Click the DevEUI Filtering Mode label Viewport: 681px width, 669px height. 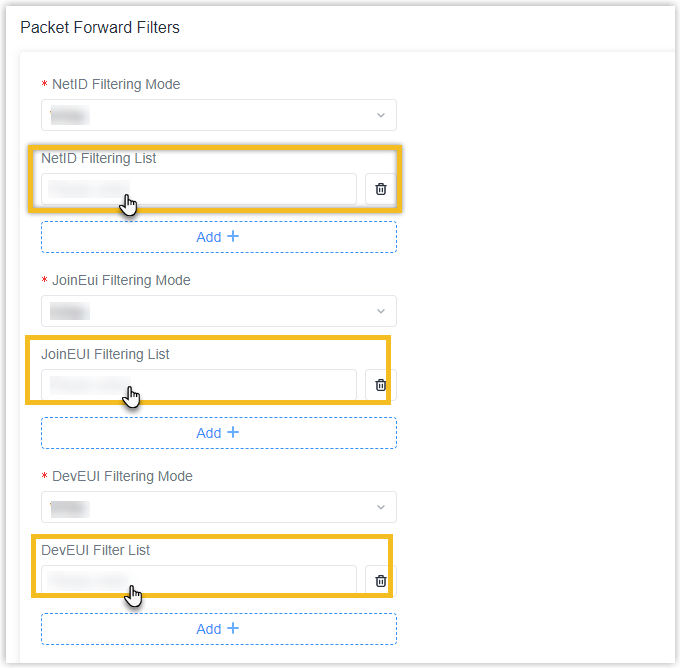[122, 476]
